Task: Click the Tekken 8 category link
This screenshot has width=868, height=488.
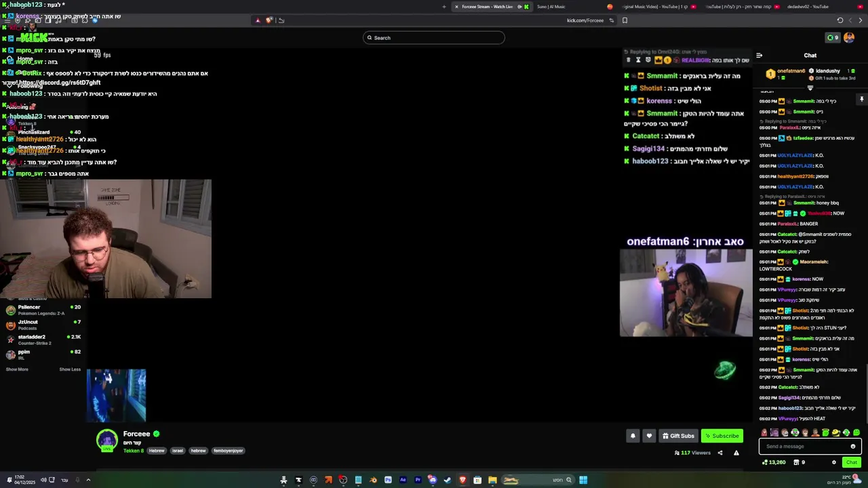Action: tap(134, 451)
